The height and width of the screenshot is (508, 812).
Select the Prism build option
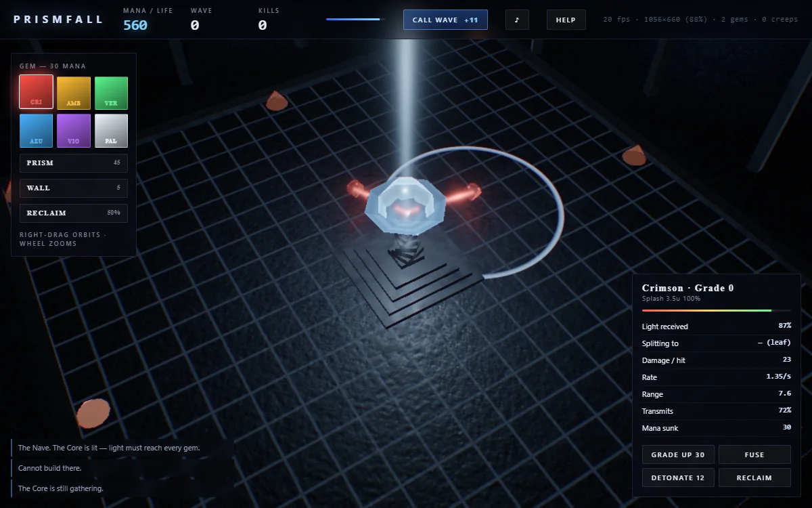[x=74, y=163]
